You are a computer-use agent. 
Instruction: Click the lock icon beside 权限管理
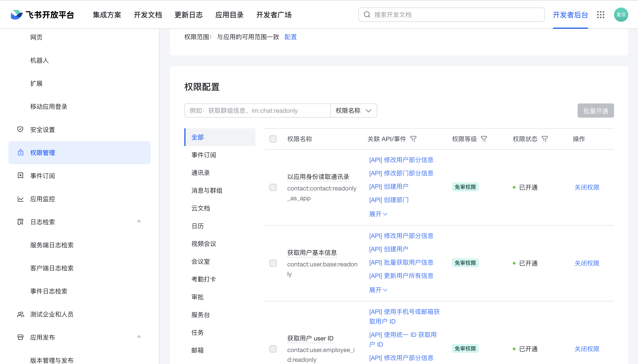[20, 152]
